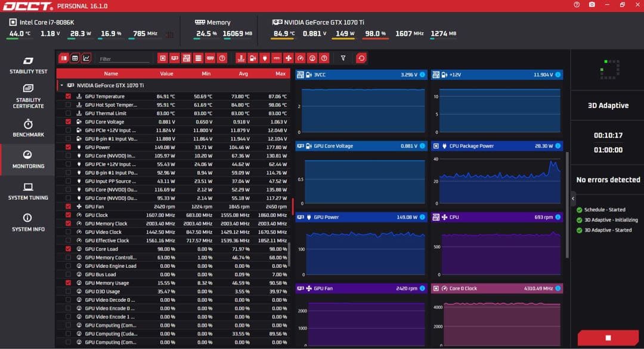Screen dimensions: 644x349
Task: Toggle current sensor type filter
Action: [277, 58]
